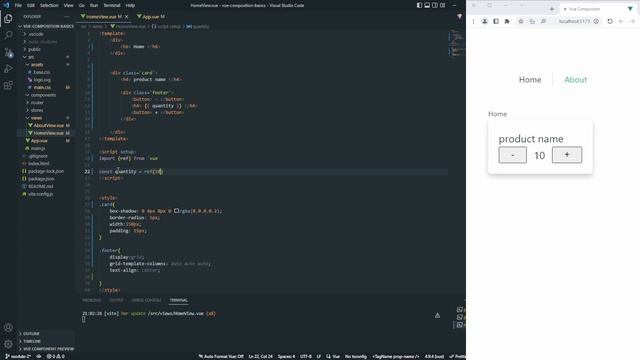Open README.md in the explorer
Screen dimensions: 640x360
pos(40,187)
